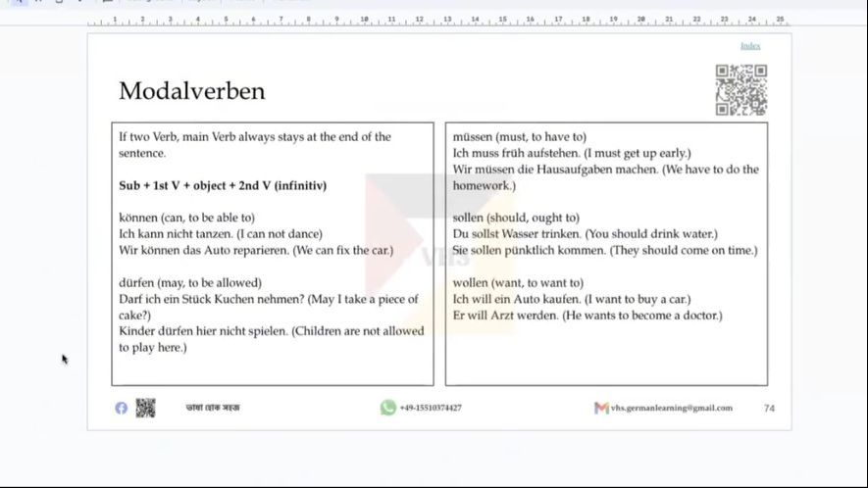Click the bold sentence formula line
Image resolution: width=868 pixels, height=488 pixels.
pos(223,185)
